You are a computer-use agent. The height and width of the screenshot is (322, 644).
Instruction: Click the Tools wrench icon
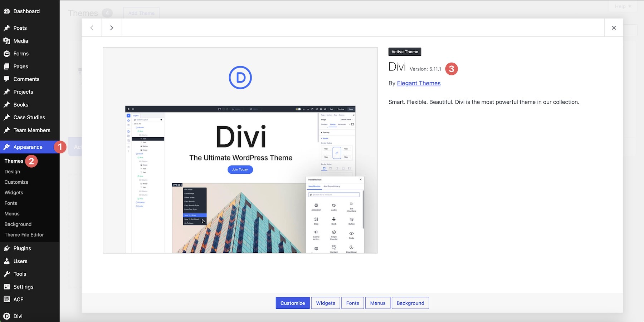click(6, 274)
